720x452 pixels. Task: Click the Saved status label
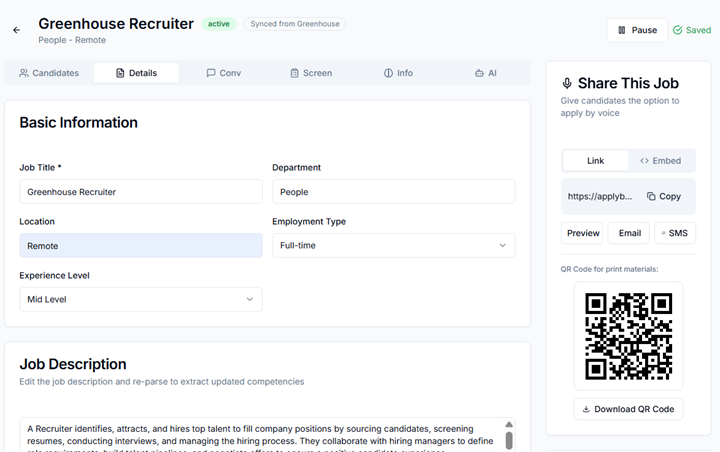[x=698, y=30]
